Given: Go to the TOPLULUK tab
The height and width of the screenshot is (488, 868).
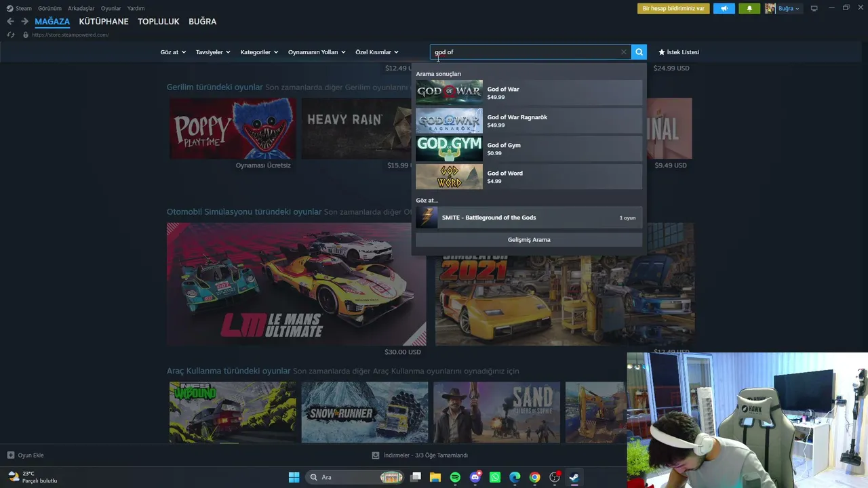Looking at the screenshot, I should 159,22.
